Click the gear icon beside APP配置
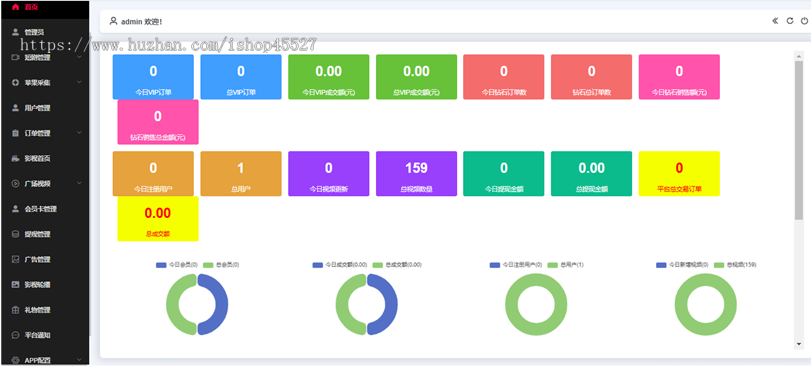Image resolution: width=811 pixels, height=366 pixels. [x=15, y=360]
